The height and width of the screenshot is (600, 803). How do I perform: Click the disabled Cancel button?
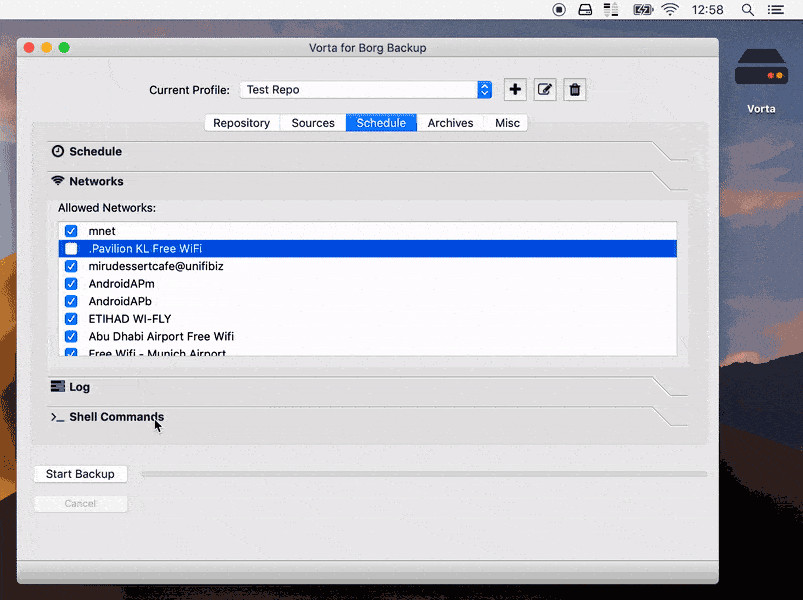pyautogui.click(x=80, y=504)
